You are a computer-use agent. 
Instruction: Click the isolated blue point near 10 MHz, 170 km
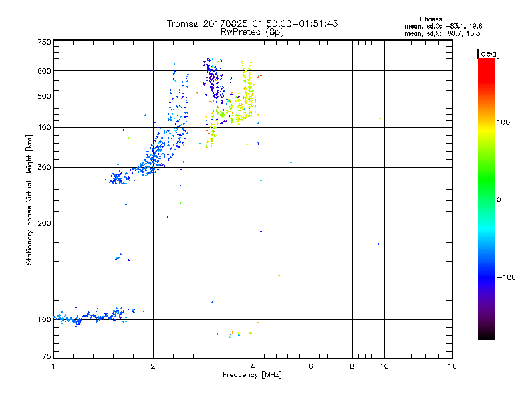(378, 243)
